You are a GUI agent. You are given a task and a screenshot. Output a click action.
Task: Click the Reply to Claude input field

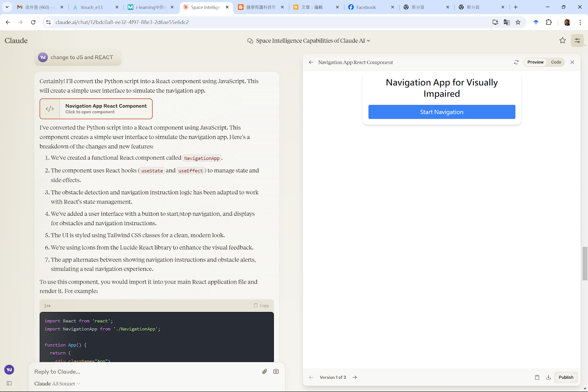145,371
